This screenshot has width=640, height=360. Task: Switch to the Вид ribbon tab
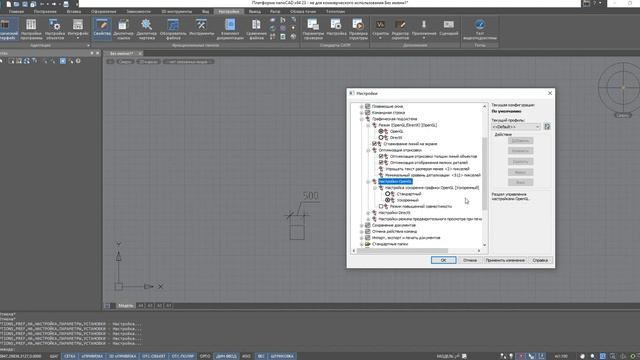pos(206,11)
